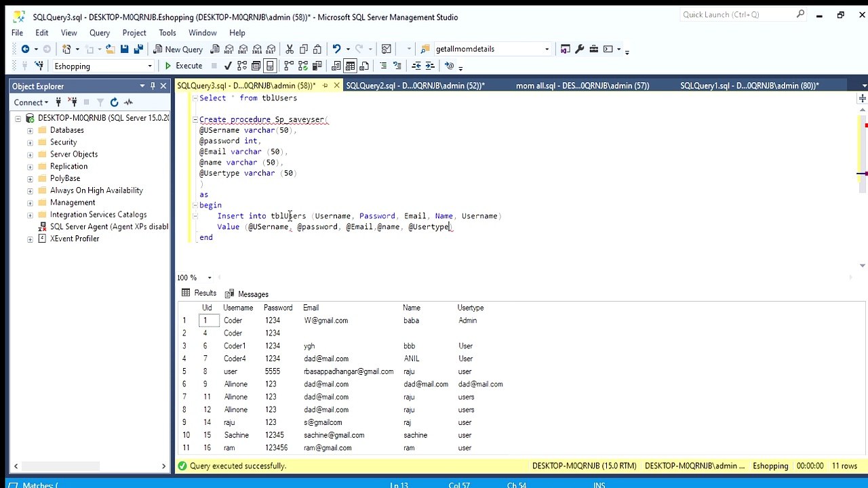Click Disconnect icon in Object Explorer toolbar
868x488 pixels.
tap(72, 102)
